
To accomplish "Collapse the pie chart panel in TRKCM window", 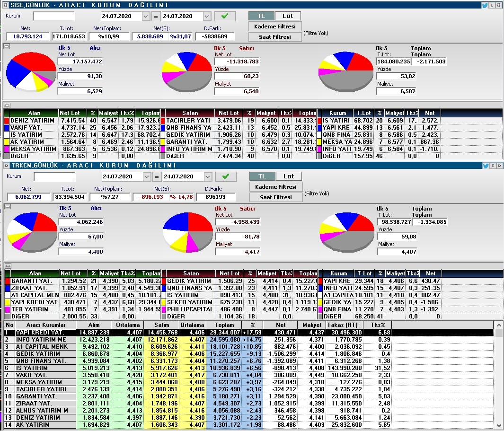I will pyautogui.click(x=8, y=207).
